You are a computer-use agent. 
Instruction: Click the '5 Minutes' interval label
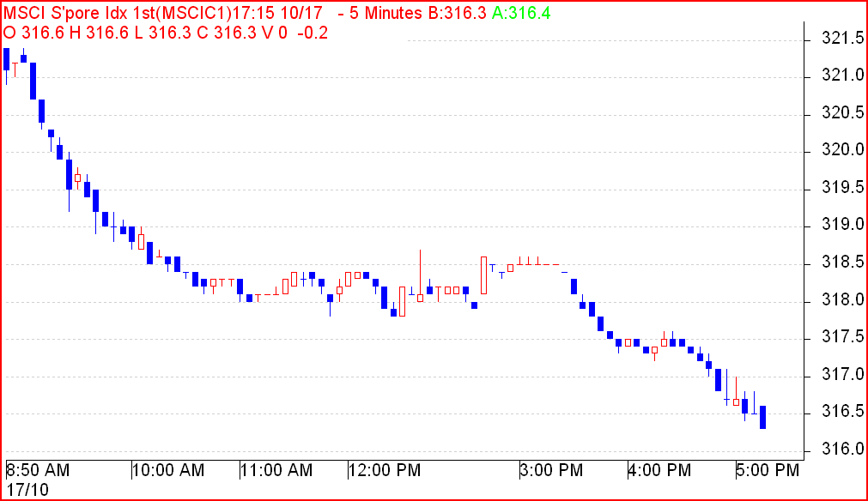coord(385,13)
